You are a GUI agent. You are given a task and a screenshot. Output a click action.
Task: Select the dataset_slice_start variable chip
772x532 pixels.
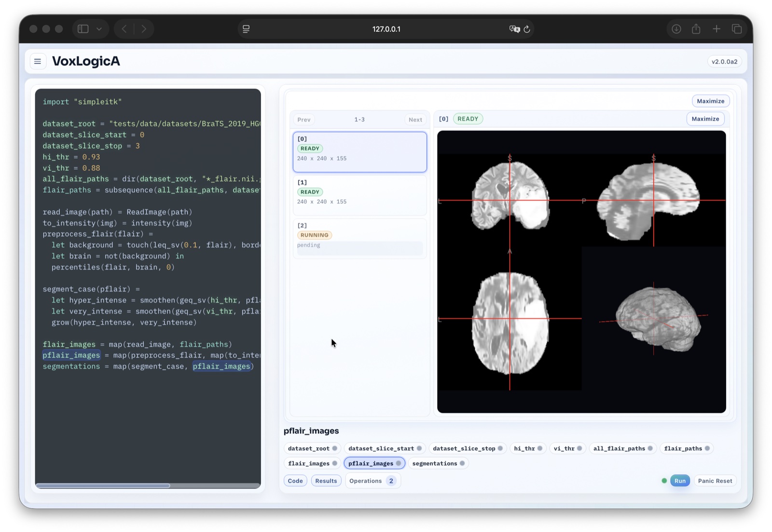[385, 449]
